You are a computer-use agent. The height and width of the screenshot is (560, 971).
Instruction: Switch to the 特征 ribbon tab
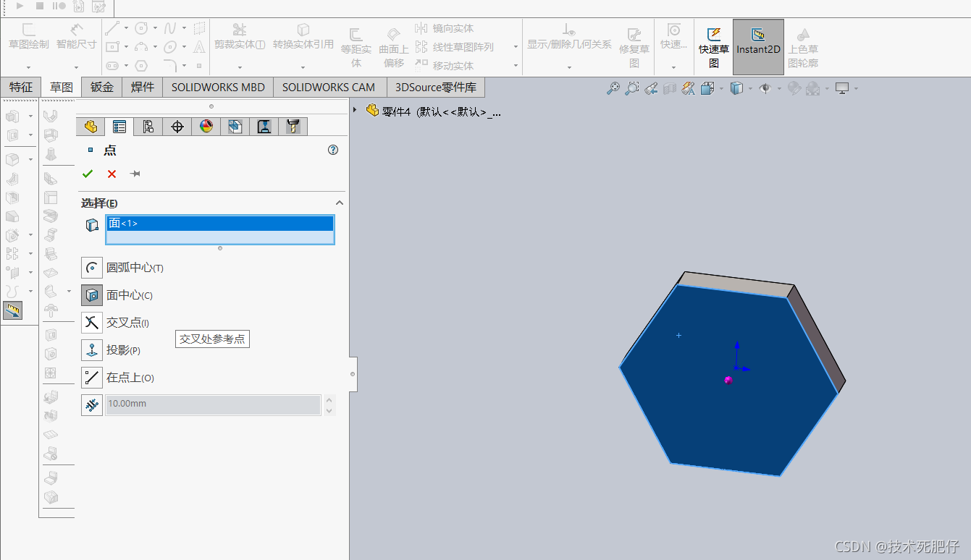tap(20, 87)
